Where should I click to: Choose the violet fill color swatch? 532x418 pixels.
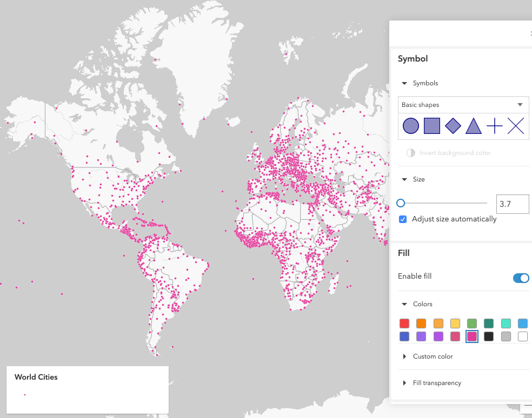pyautogui.click(x=438, y=336)
